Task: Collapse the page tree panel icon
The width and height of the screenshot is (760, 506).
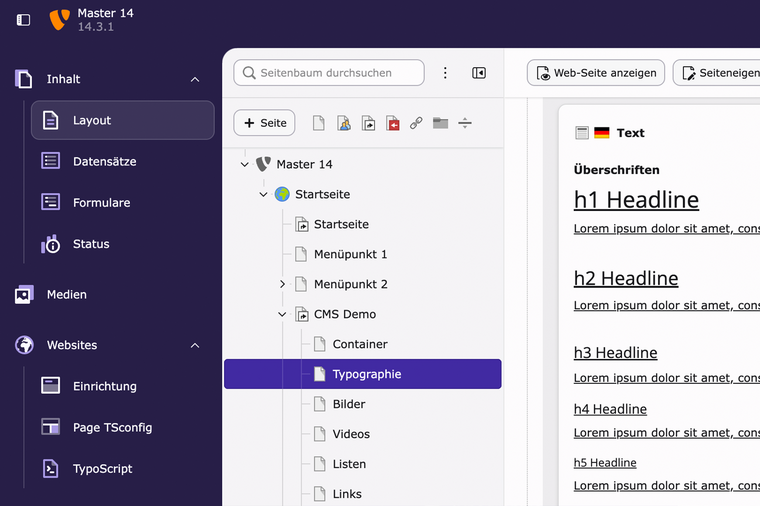Action: point(479,73)
